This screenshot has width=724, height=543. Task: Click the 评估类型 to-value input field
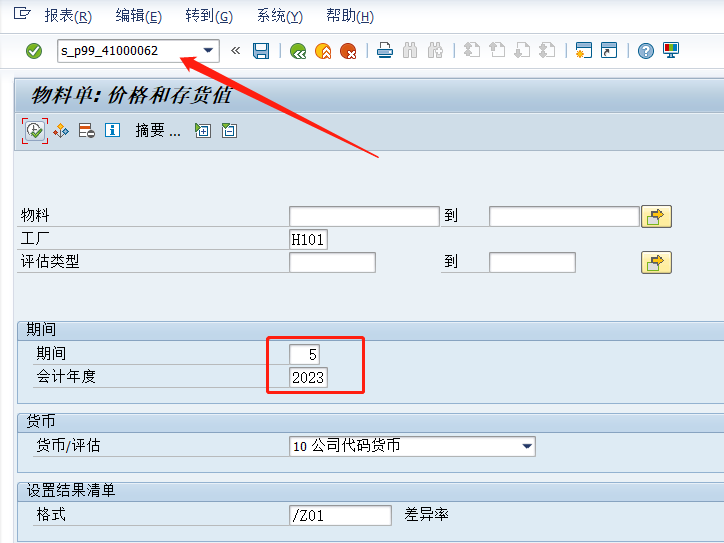532,262
